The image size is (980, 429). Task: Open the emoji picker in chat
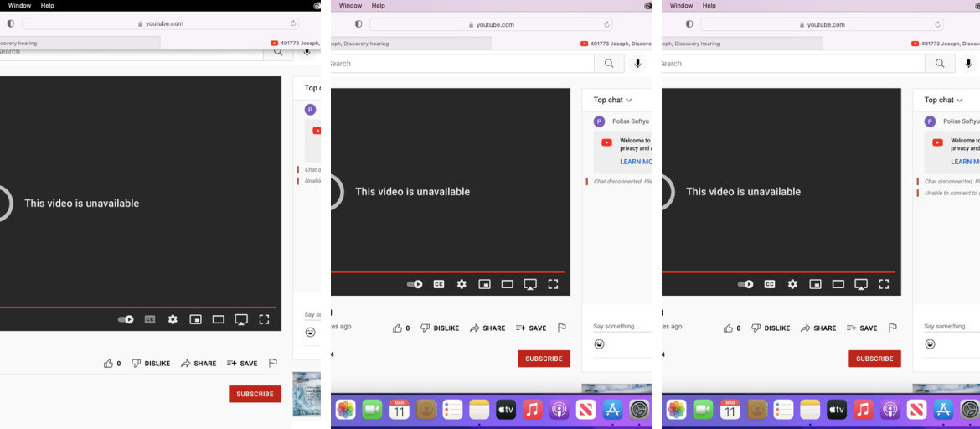[599, 344]
